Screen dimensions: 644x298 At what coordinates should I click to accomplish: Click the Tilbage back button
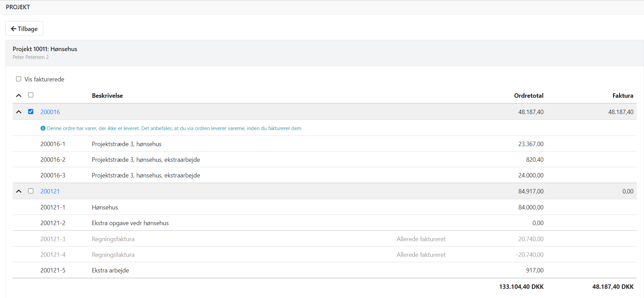24,29
